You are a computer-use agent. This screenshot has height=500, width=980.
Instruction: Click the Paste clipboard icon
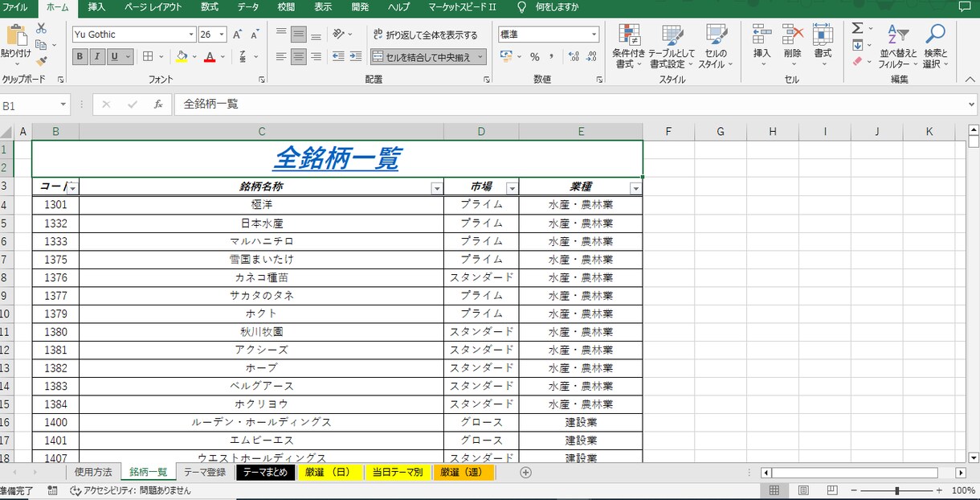pyautogui.click(x=15, y=35)
